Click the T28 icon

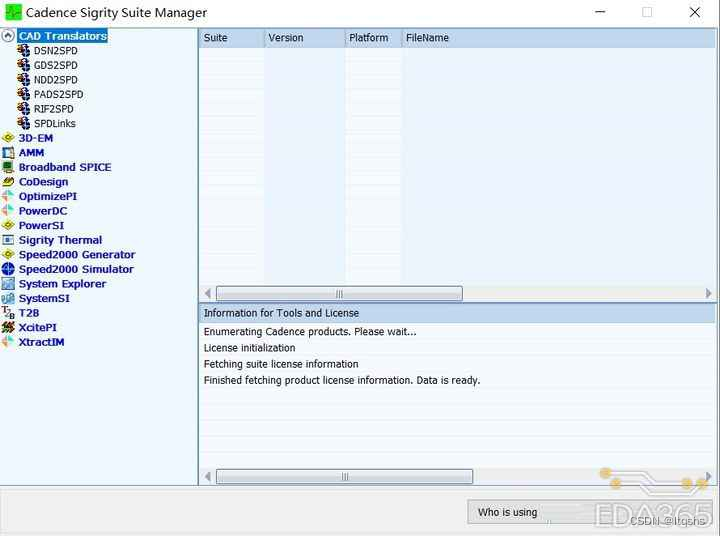[8, 313]
